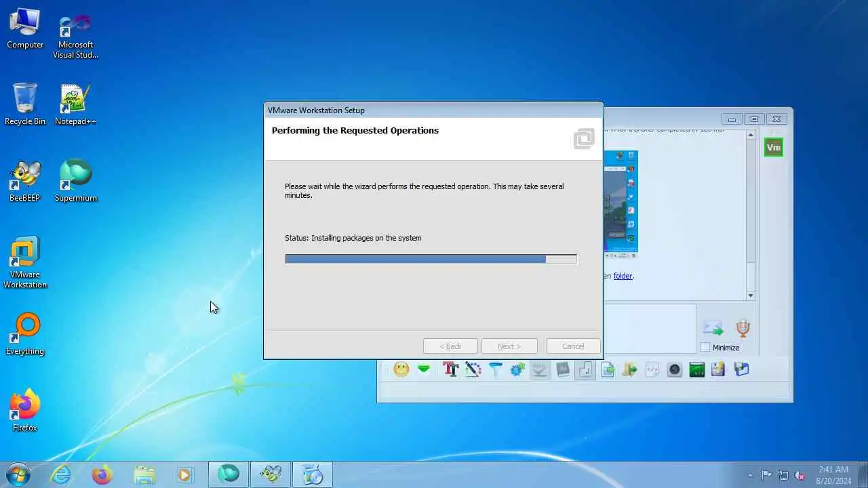Click the code snippet </> icon
The height and width of the screenshot is (488, 868).
point(652,369)
